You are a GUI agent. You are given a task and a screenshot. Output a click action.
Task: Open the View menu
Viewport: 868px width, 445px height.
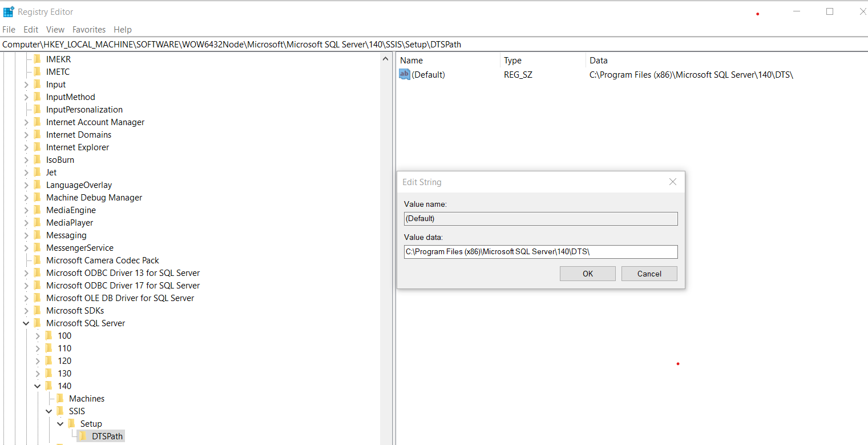(55, 29)
